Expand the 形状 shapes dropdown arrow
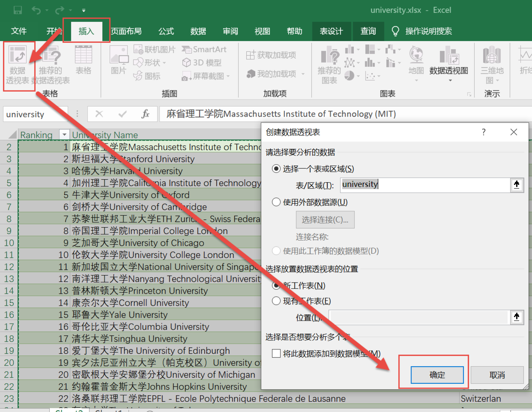Viewport: 532px width, 412px height. tap(164, 63)
